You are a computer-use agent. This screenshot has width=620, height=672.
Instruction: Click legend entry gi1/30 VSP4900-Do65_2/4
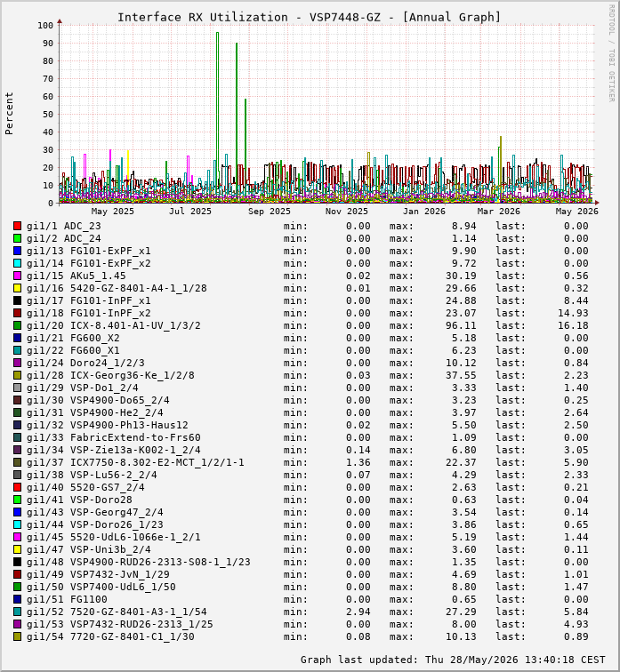(98, 400)
